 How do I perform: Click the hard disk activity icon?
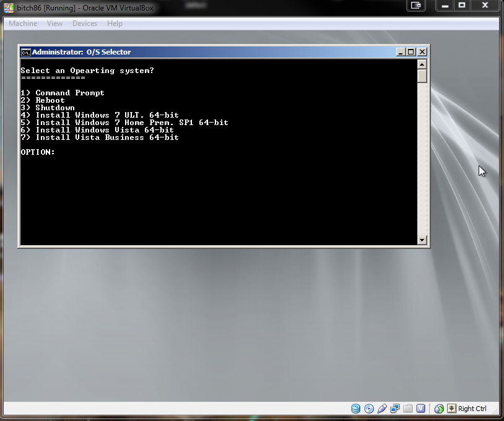(355, 409)
